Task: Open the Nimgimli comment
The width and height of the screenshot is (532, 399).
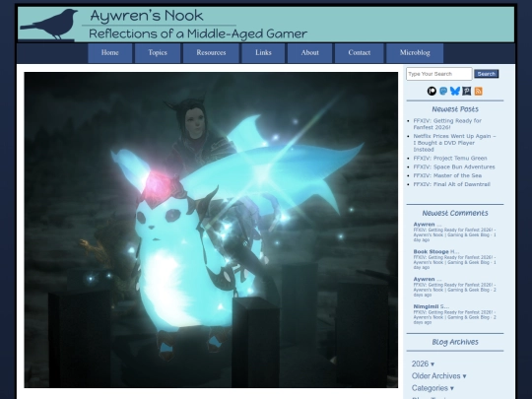Action: [x=454, y=314]
